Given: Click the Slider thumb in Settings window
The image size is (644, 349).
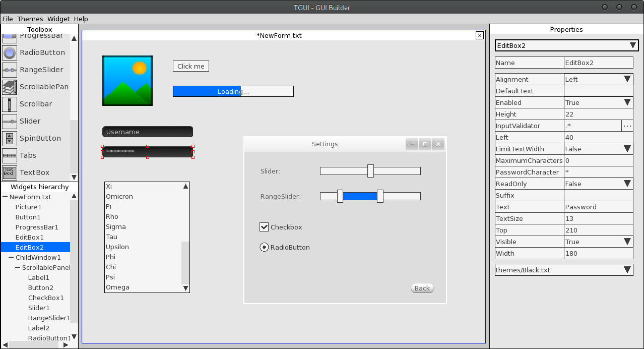Looking at the screenshot, I should tap(370, 171).
